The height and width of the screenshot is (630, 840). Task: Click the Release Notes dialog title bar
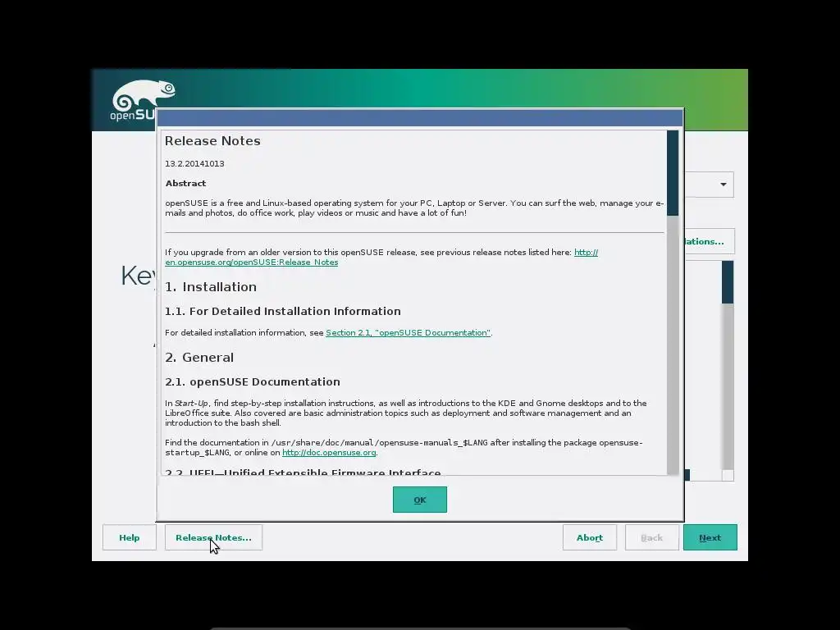(x=419, y=118)
